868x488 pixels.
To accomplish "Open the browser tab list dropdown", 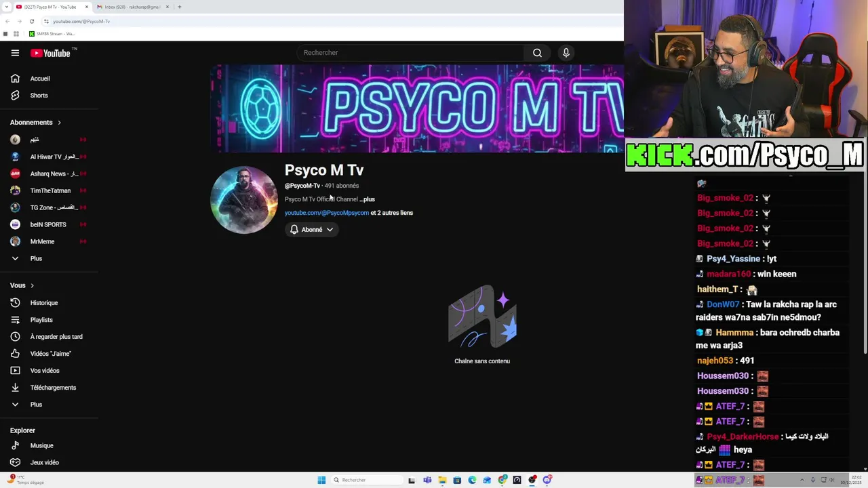I will [x=7, y=7].
